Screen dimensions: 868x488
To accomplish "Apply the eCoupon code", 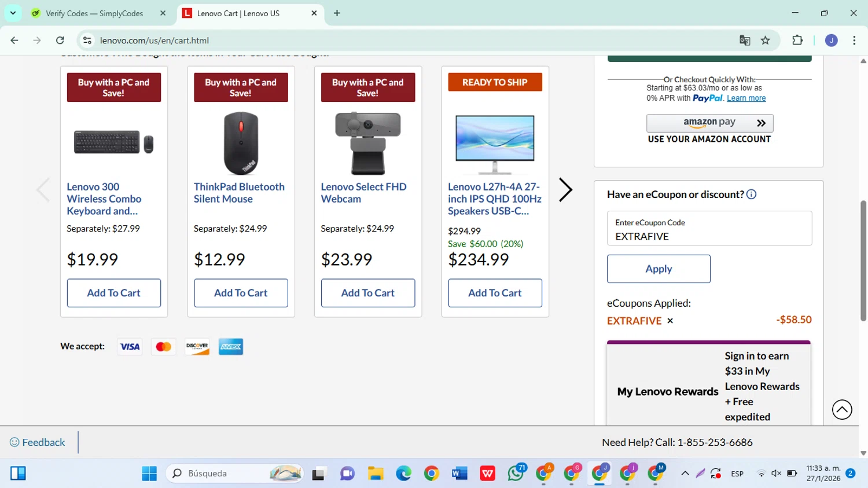I will coord(659,269).
